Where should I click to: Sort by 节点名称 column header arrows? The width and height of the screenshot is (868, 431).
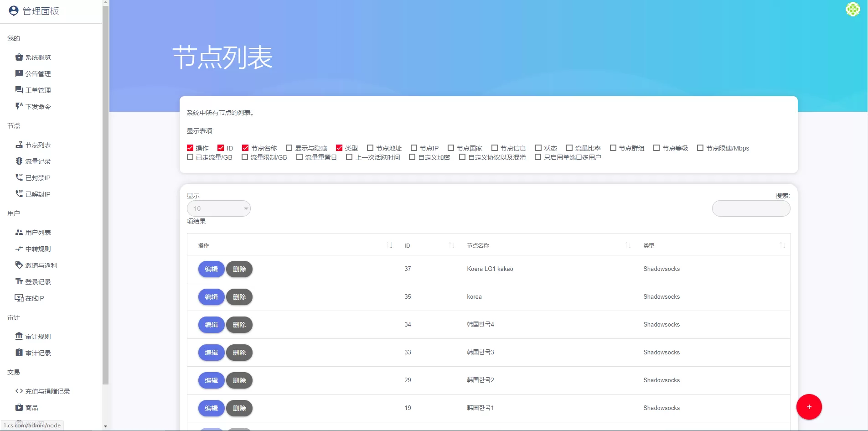[628, 245]
